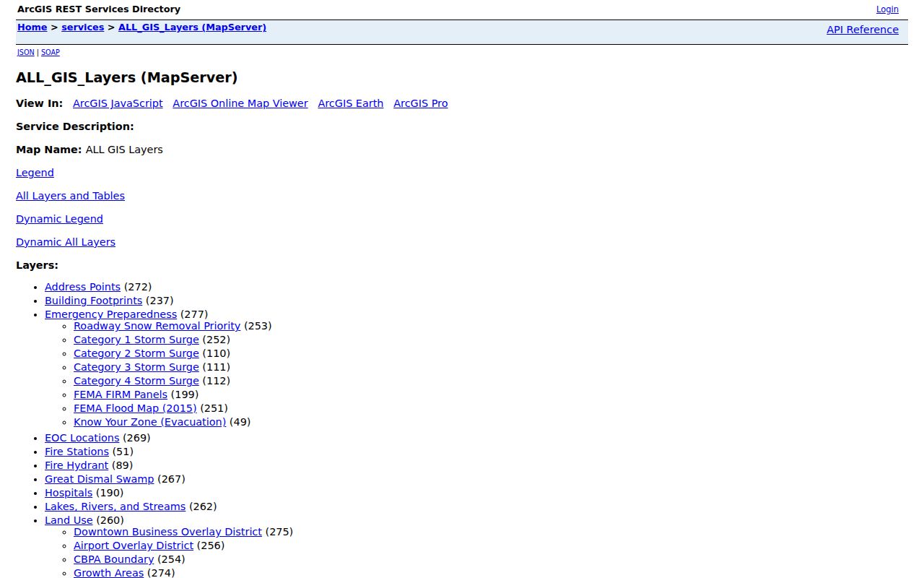Open the Login link
This screenshot has height=578, width=924.
tap(887, 9)
